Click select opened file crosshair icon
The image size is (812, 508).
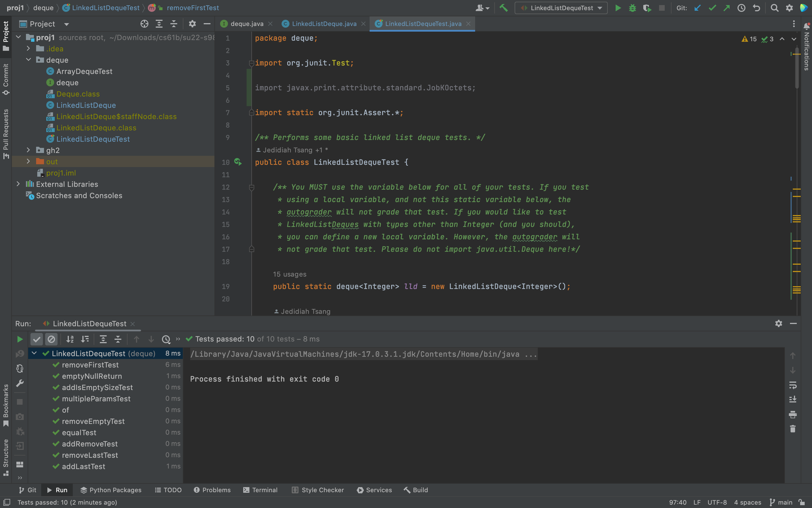click(144, 24)
